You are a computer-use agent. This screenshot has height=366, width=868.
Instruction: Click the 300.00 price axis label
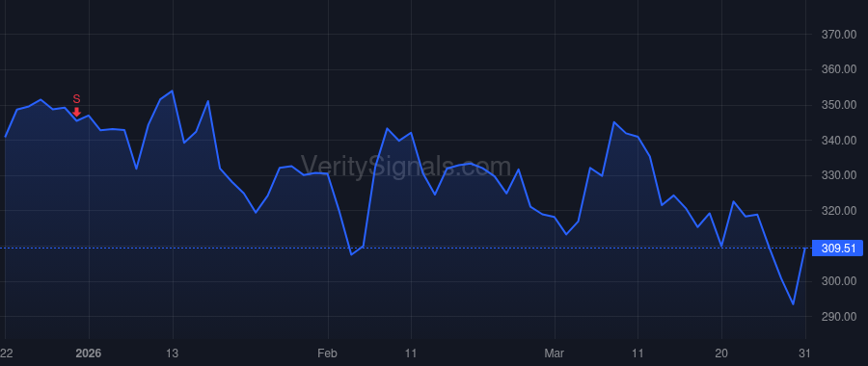coord(839,281)
